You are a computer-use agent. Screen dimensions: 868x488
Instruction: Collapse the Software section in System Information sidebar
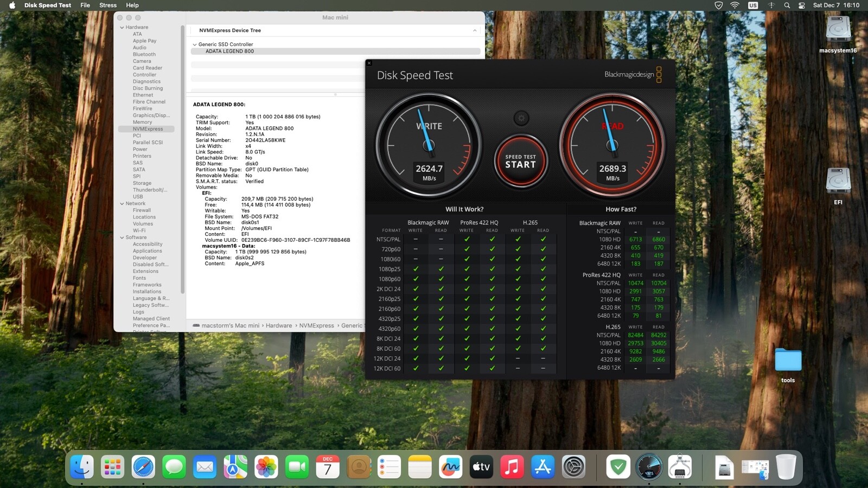coord(122,237)
